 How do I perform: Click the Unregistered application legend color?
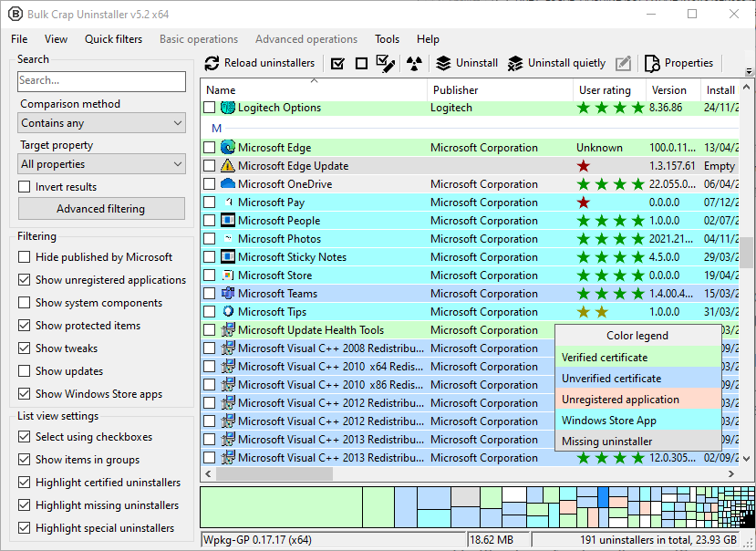click(x=637, y=400)
